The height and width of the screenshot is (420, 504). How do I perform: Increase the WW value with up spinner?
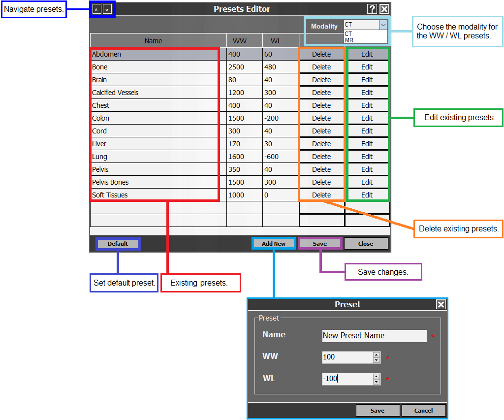377,355
